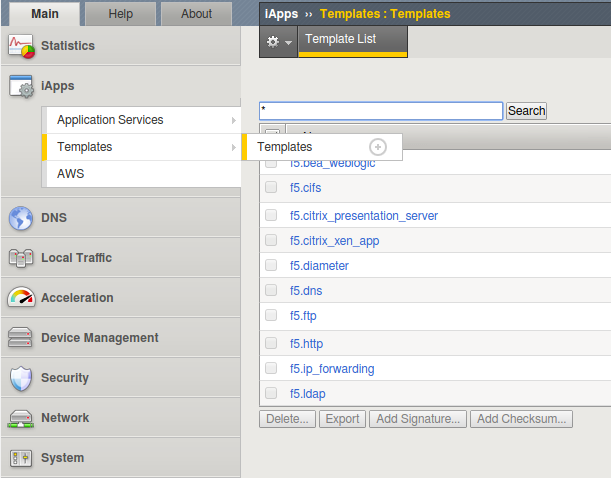Open the Statistics chart icon
611x478 pixels.
coord(21,46)
